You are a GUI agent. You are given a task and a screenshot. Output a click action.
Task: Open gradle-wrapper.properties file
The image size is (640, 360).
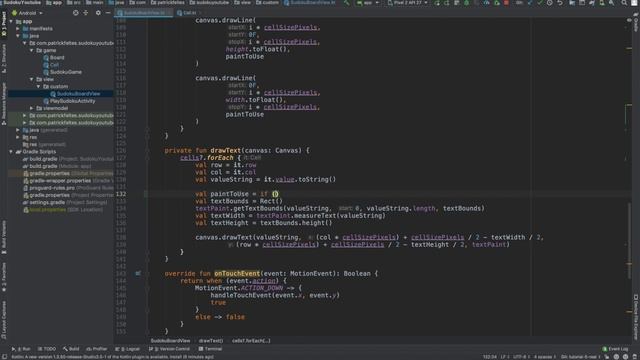[60, 181]
